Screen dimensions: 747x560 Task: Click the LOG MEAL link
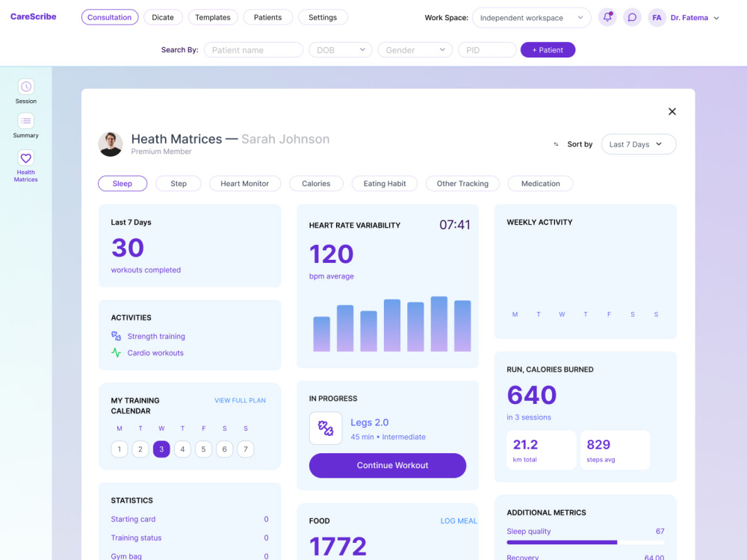click(459, 521)
